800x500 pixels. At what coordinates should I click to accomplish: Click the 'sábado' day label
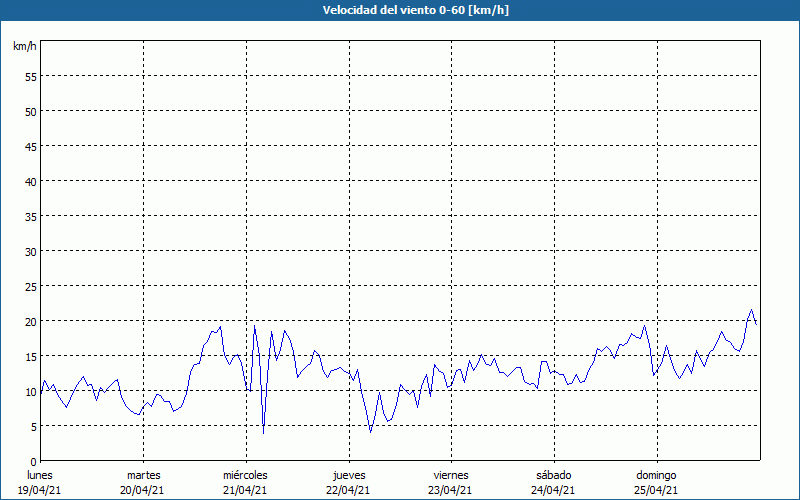pos(554,475)
